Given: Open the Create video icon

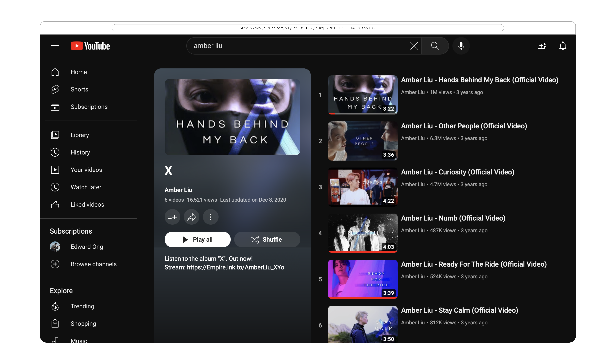Looking at the screenshot, I should tap(542, 46).
